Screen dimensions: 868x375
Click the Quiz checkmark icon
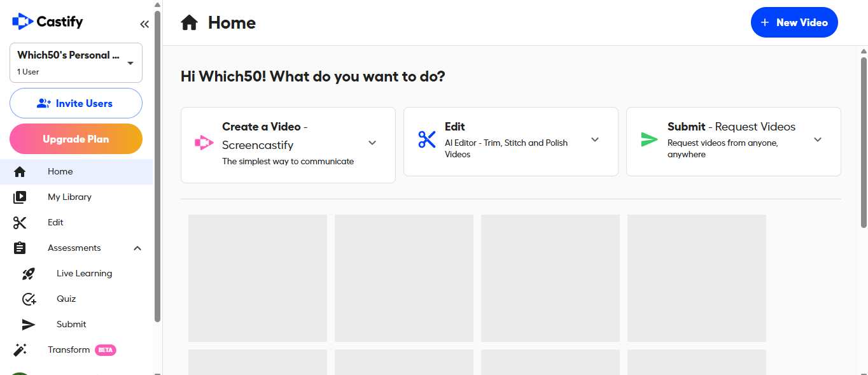29,299
